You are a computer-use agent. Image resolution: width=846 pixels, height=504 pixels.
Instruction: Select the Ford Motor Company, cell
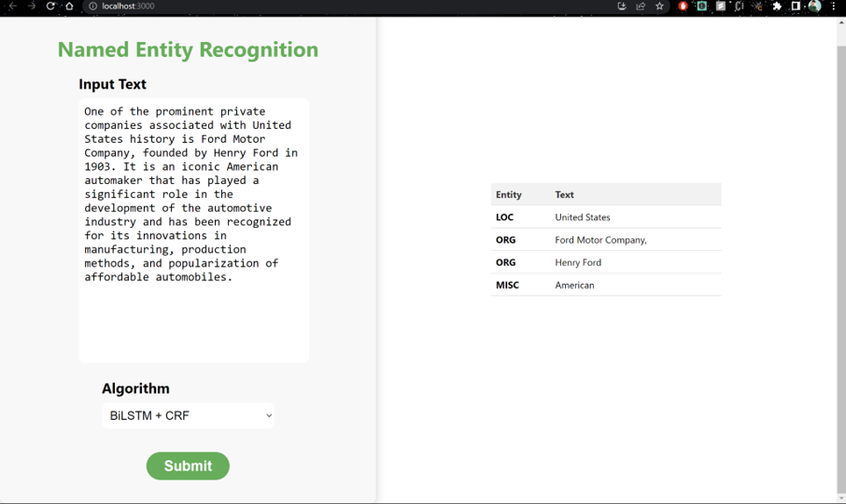coord(601,240)
